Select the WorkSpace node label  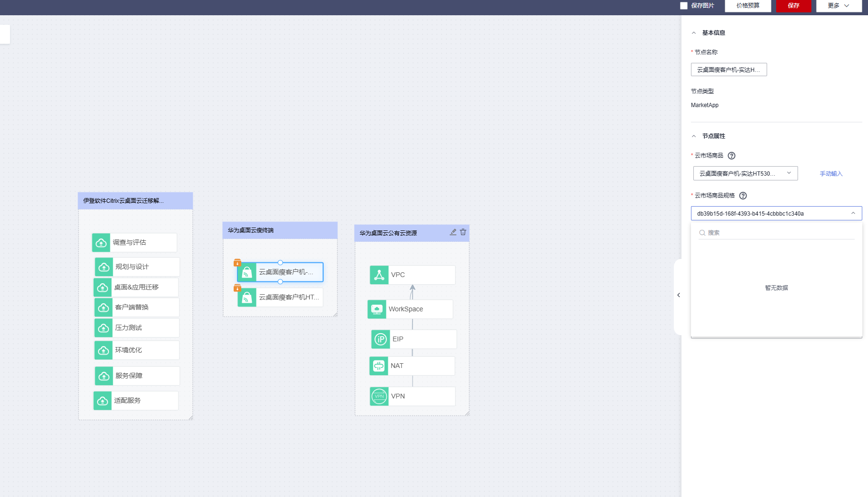(x=406, y=309)
